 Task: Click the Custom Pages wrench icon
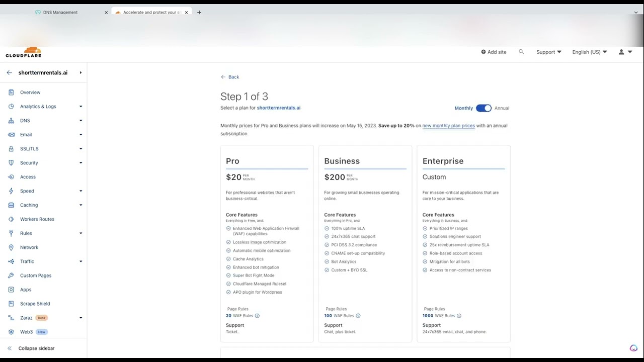[x=11, y=276]
